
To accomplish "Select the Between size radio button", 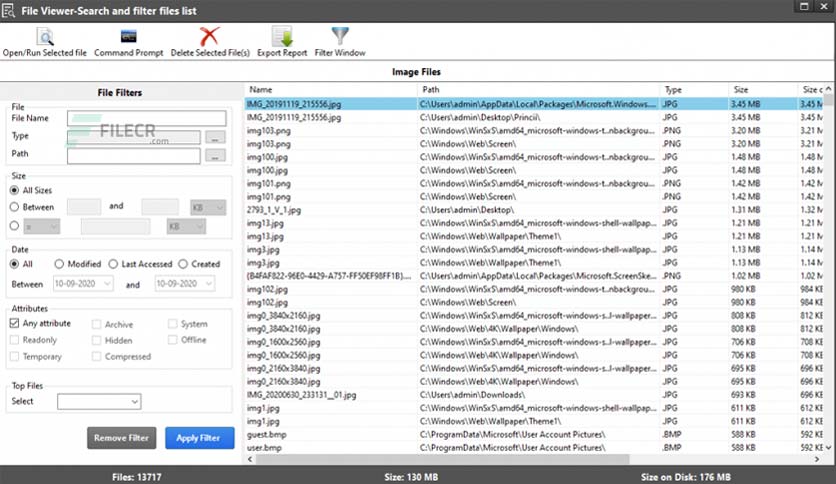I will tap(14, 207).
